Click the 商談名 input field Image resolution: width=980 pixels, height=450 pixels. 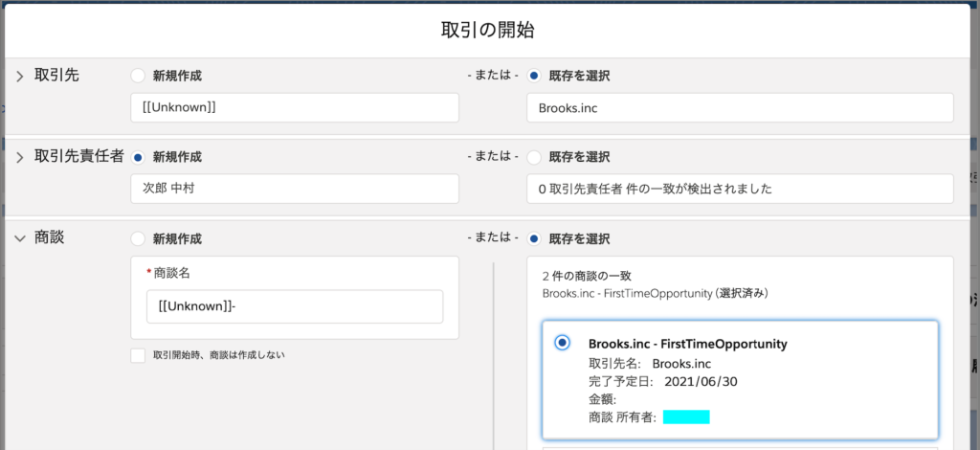[295, 306]
